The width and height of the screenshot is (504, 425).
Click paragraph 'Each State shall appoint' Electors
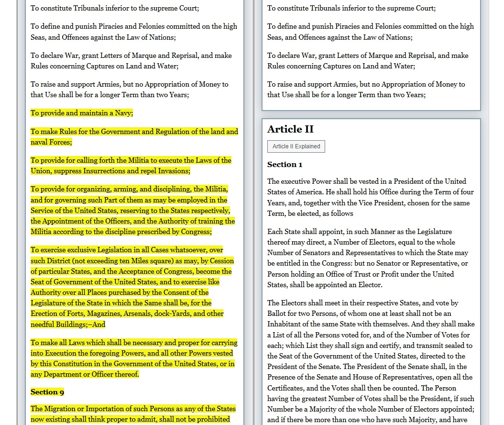tap(368, 258)
